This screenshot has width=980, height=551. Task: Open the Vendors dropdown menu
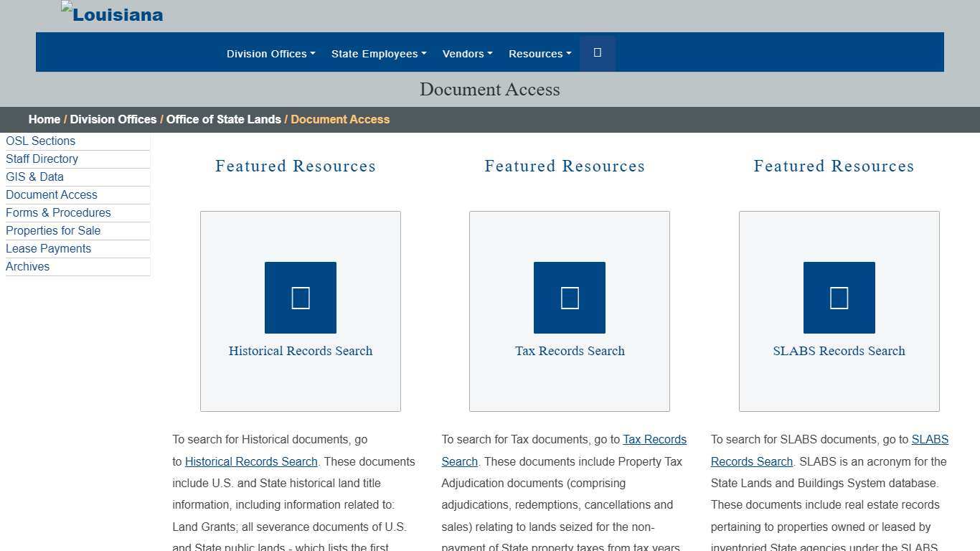tap(467, 53)
